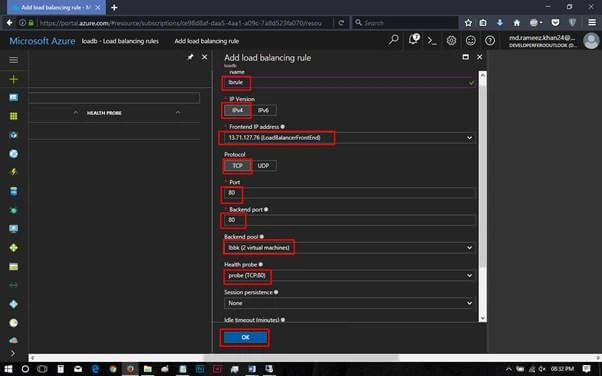Open the Storage accounts card icon
This screenshot has width=602, height=376.
click(13, 267)
